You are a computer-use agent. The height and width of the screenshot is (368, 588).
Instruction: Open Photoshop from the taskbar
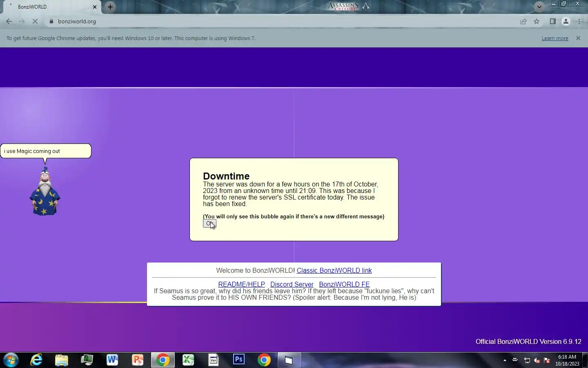click(x=239, y=360)
